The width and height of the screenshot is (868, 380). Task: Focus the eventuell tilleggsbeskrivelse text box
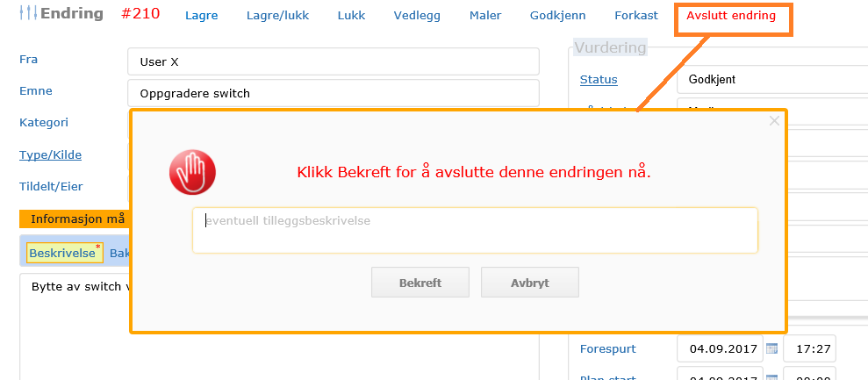[475, 231]
